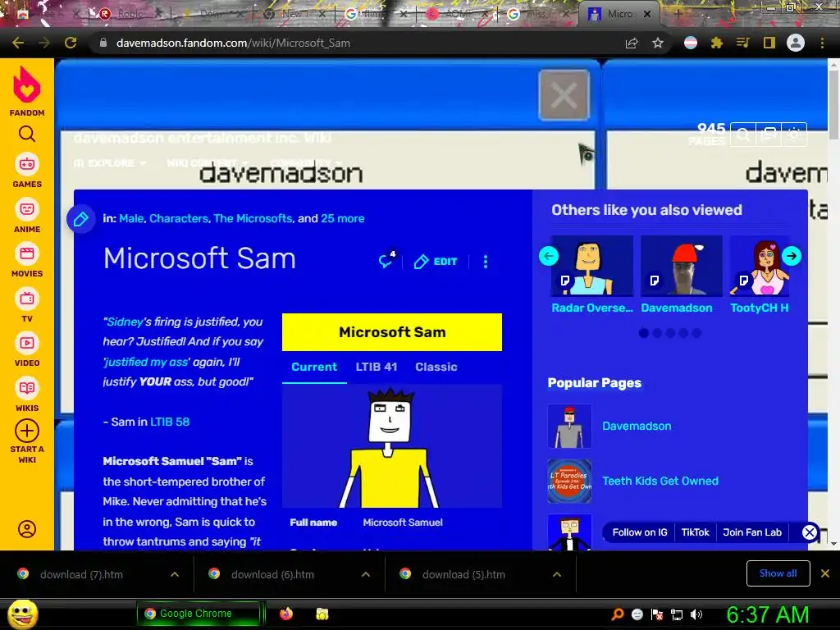Open the Chrome extensions puzzle icon
Screen dimensions: 840x630
point(717,43)
